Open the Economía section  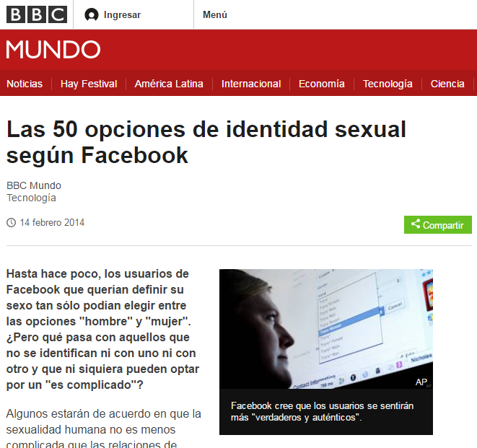click(322, 84)
